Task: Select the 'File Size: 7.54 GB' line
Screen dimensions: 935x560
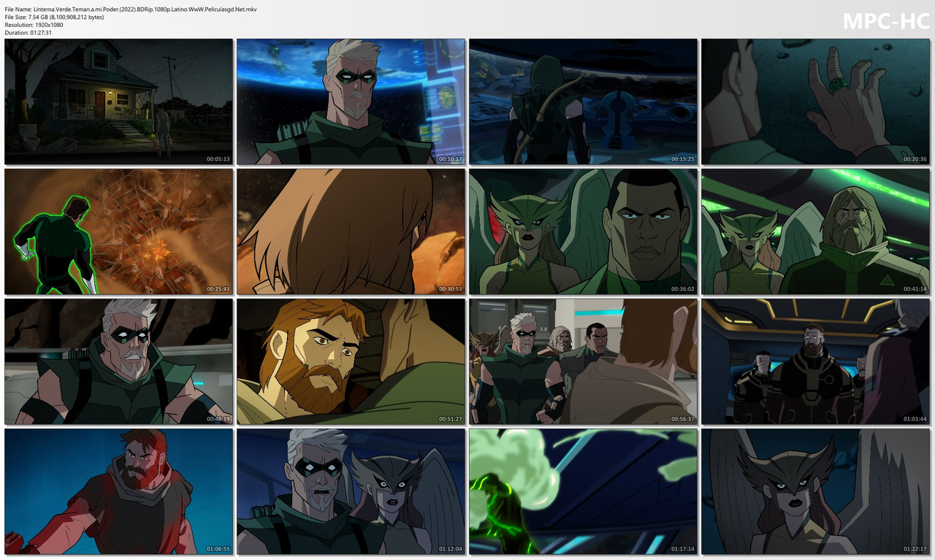Action: pos(54,17)
